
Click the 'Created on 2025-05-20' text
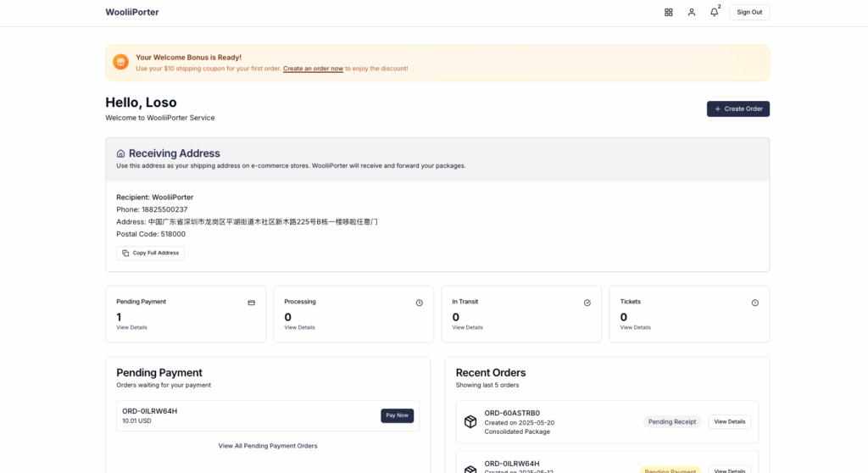pyautogui.click(x=520, y=423)
